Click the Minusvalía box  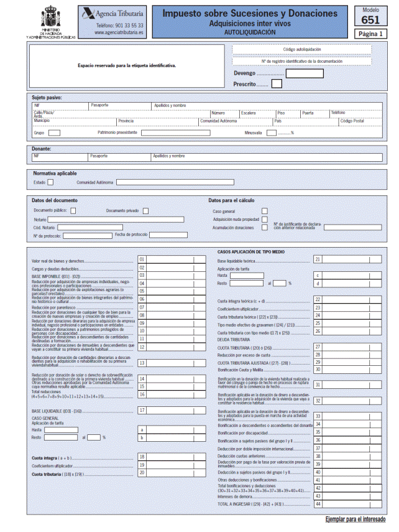(271, 133)
